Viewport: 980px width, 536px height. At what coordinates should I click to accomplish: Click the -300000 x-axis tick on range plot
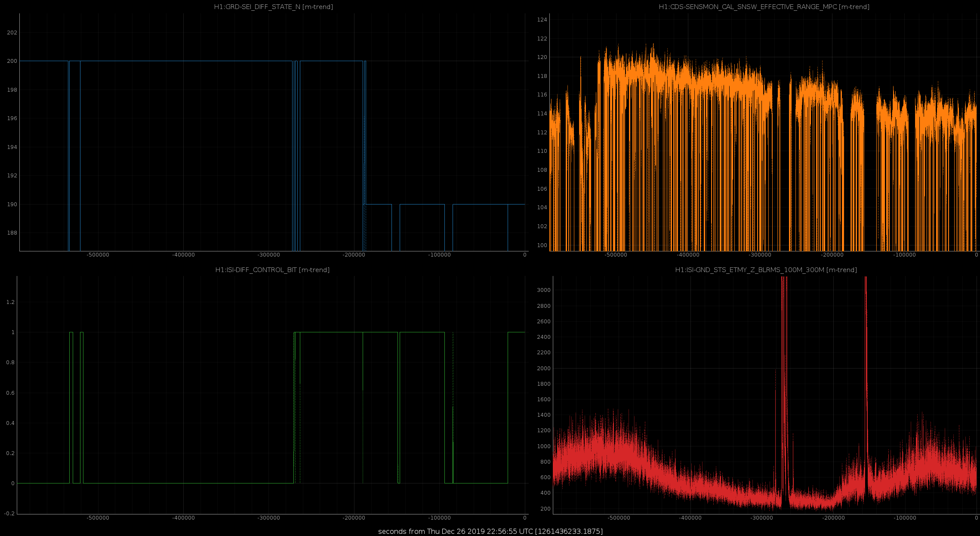coord(760,255)
